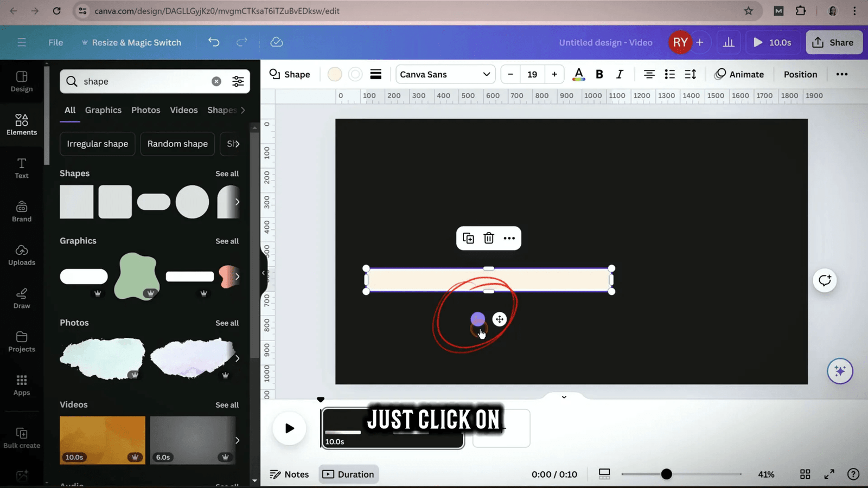
Task: Open the Position panel
Action: pyautogui.click(x=800, y=74)
